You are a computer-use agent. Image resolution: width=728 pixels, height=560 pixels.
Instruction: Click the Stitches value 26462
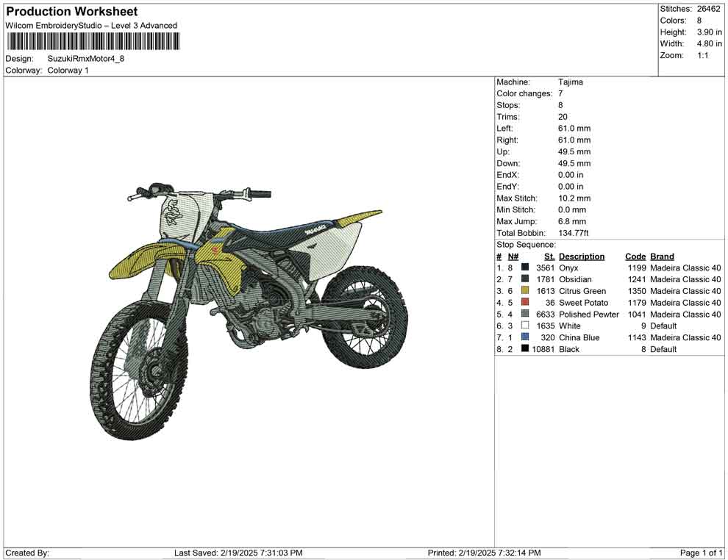(708, 9)
